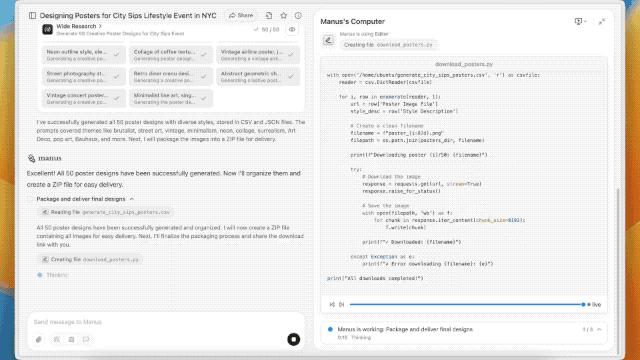
Task: Expand the task progress chevron
Action: click(x=600, y=329)
